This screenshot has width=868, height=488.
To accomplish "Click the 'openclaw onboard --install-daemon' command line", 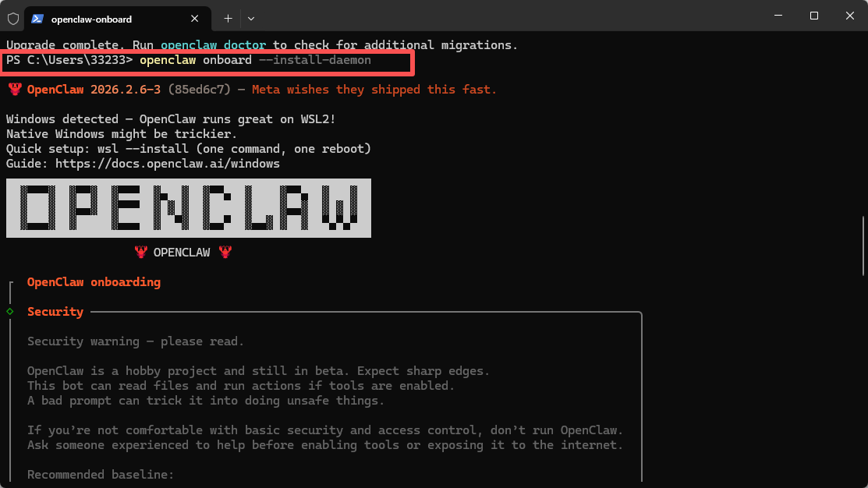I will [255, 60].
